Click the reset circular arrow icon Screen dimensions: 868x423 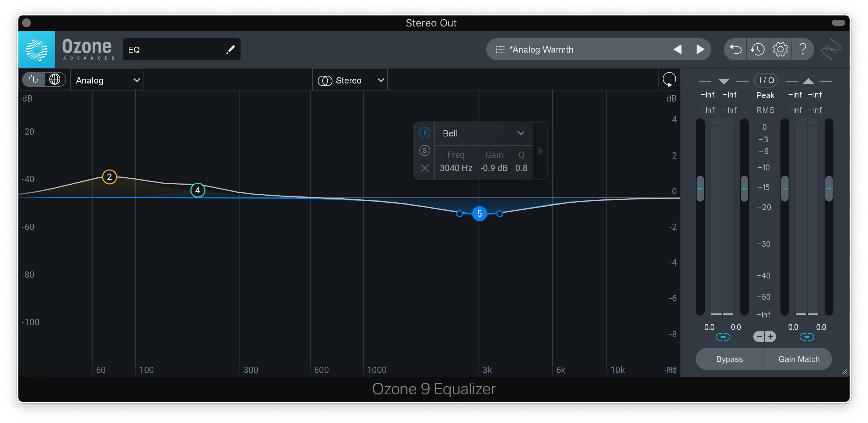tap(669, 79)
